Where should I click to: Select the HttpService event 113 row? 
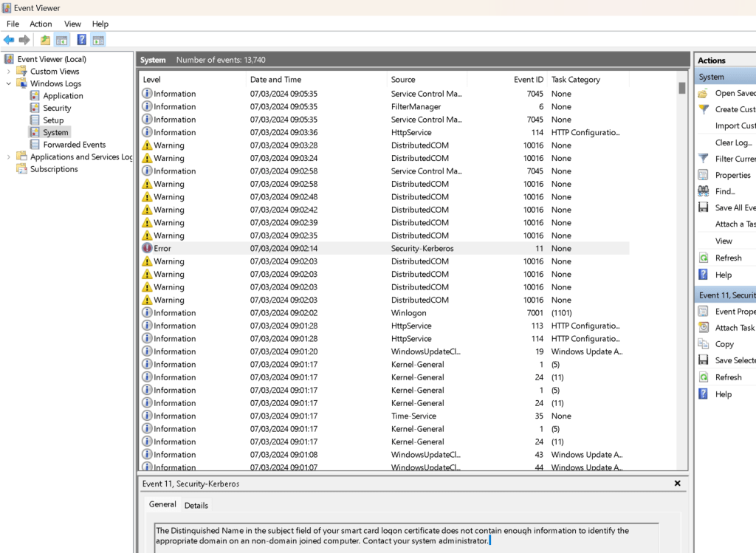[385, 326]
